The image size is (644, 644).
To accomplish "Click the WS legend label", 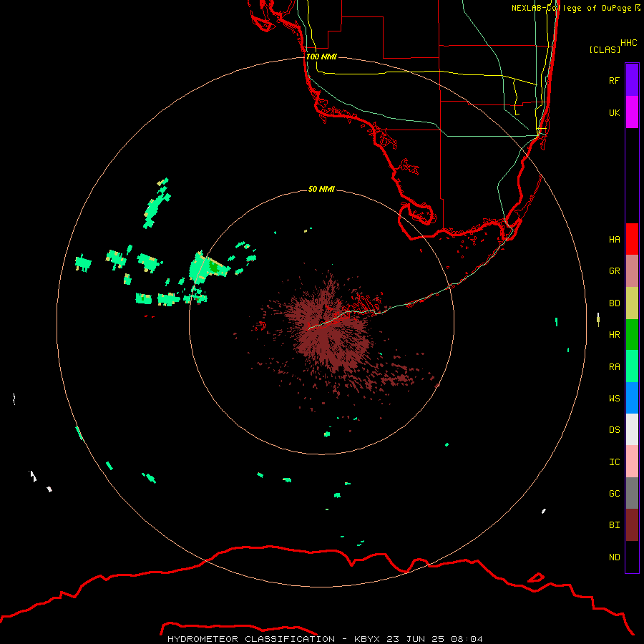I will pyautogui.click(x=614, y=398).
